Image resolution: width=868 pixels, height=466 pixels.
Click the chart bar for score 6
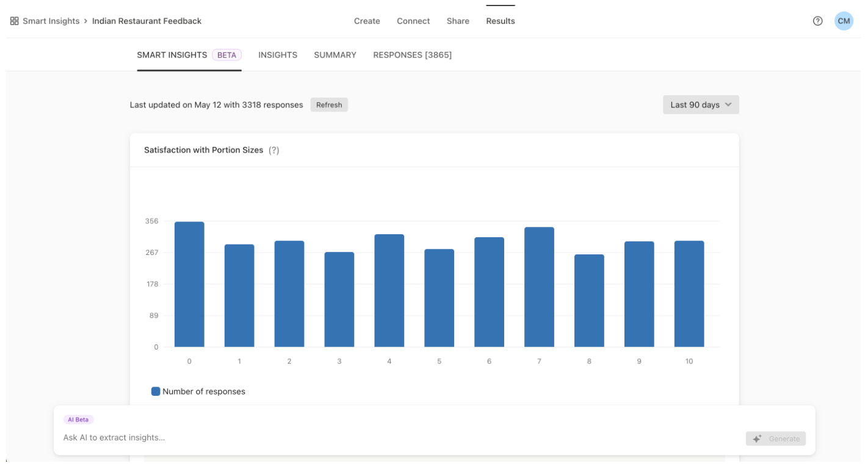coord(490,292)
